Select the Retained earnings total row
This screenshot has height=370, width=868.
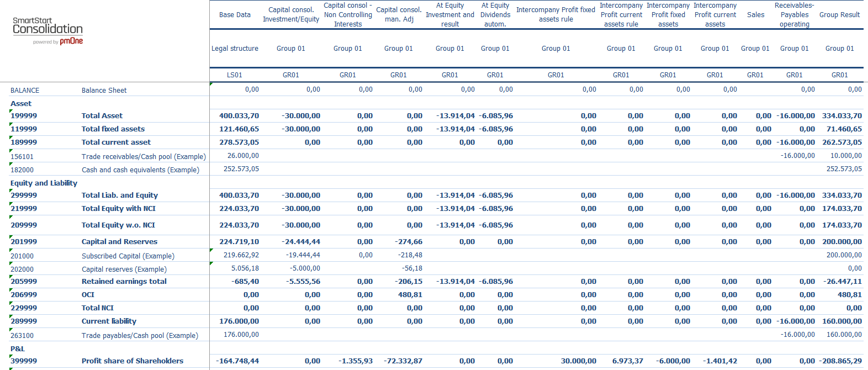124,282
